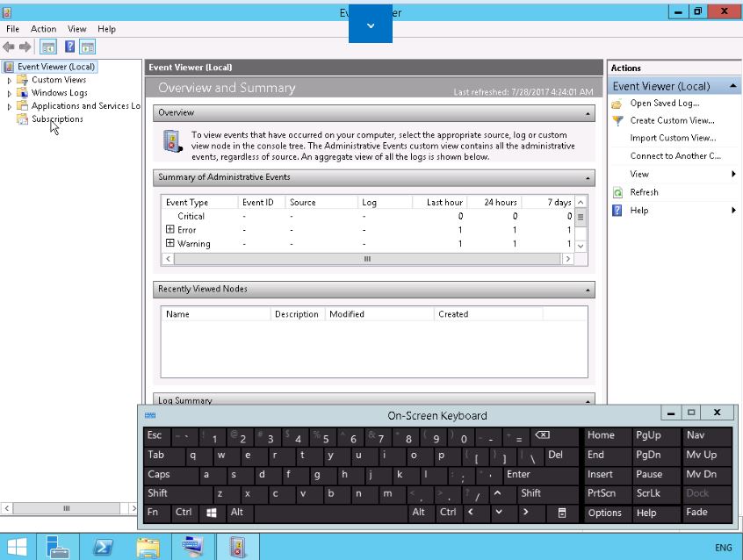Expand the Warning event type row

(170, 243)
